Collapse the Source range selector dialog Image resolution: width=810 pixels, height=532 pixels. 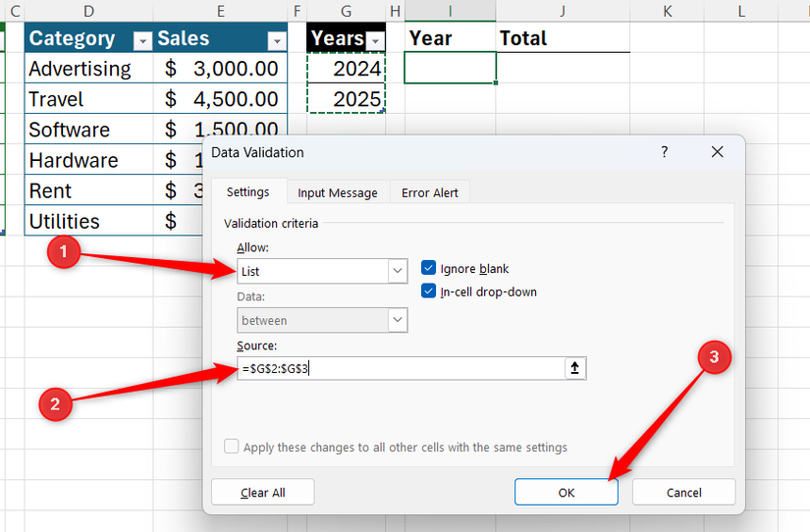[574, 368]
